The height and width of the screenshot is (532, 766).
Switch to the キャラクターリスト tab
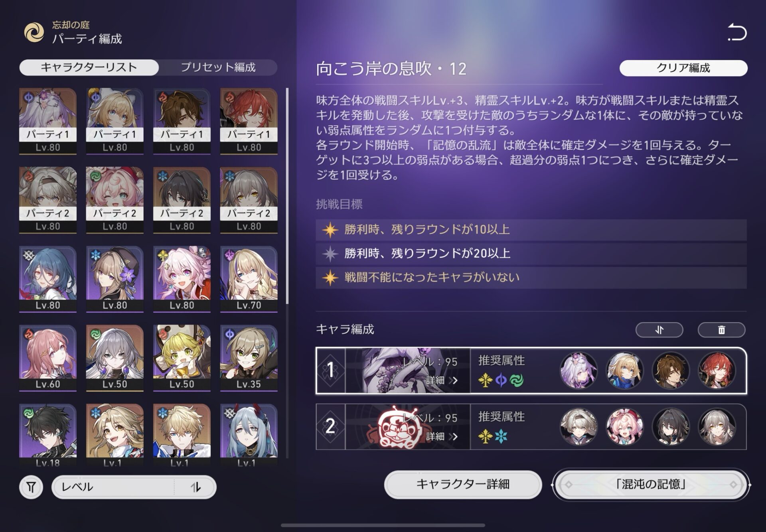[x=89, y=67]
